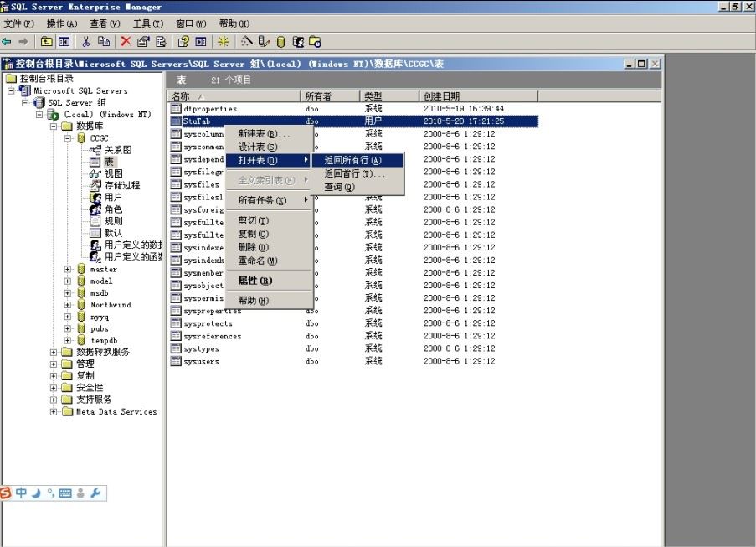The image size is (756, 547).
Task: Open the 操作 menu
Action: [x=62, y=23]
